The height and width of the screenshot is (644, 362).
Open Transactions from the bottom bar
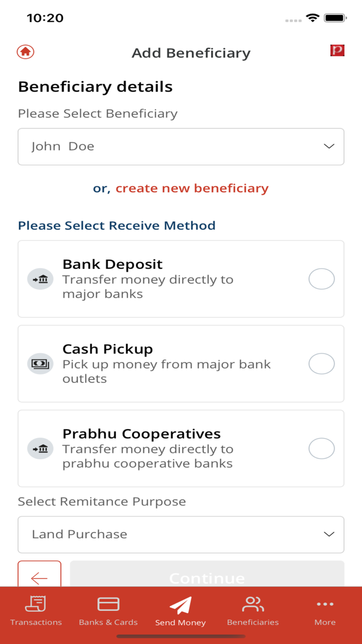[x=35, y=610]
